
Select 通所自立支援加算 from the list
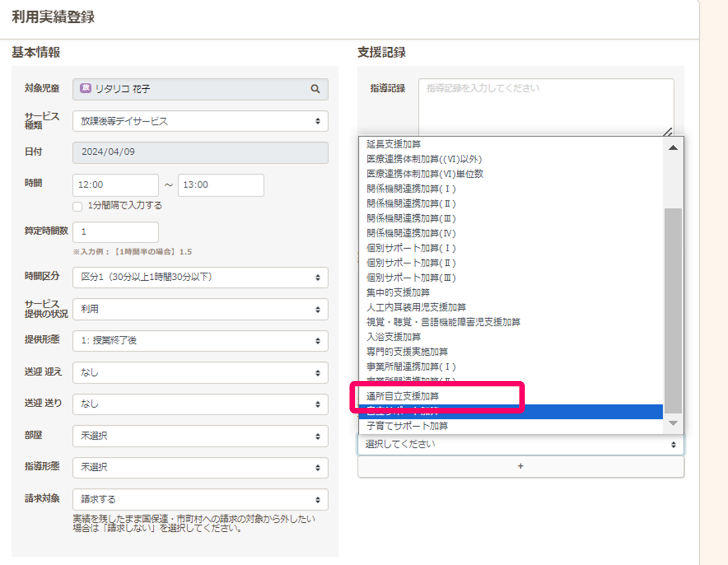click(x=403, y=396)
